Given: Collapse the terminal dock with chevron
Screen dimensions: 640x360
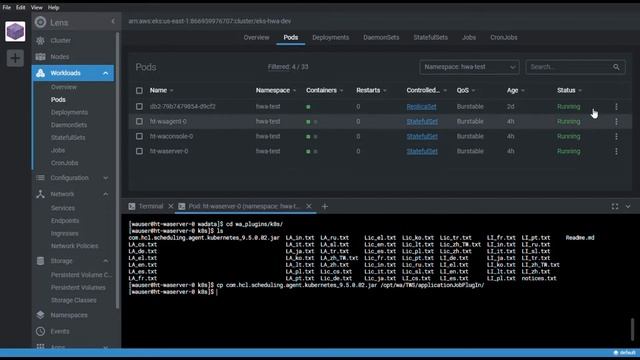Looking at the screenshot, I should [x=628, y=207].
